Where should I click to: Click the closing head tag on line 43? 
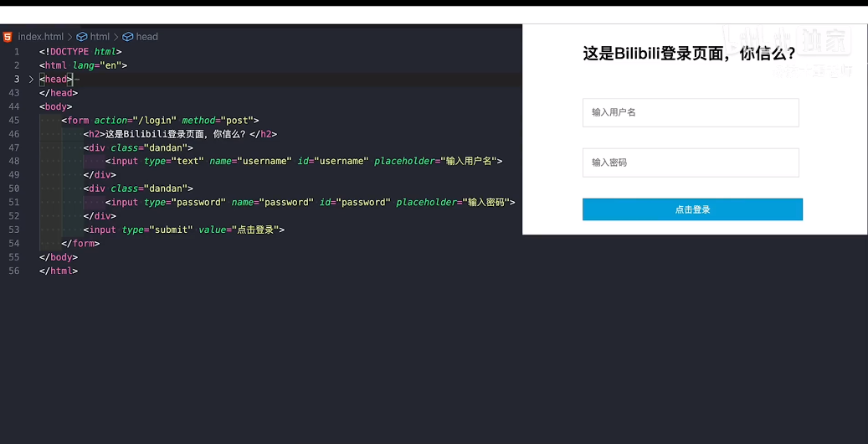point(59,92)
